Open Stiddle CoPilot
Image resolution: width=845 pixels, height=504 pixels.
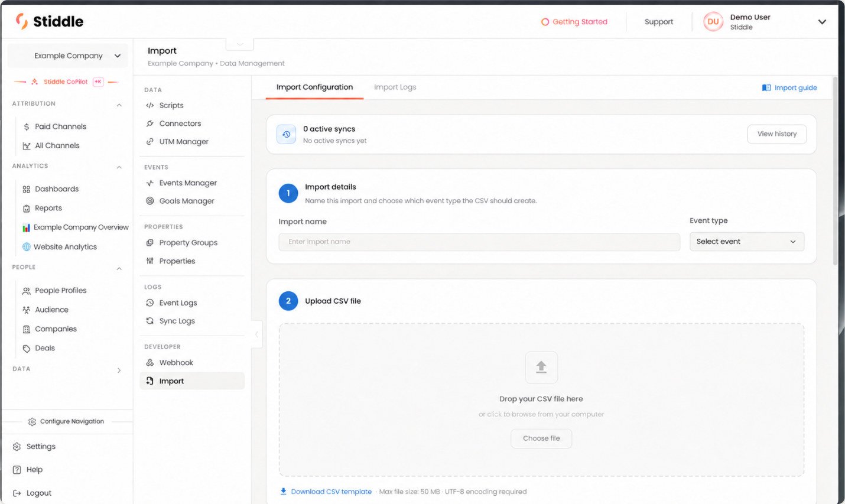tap(66, 82)
